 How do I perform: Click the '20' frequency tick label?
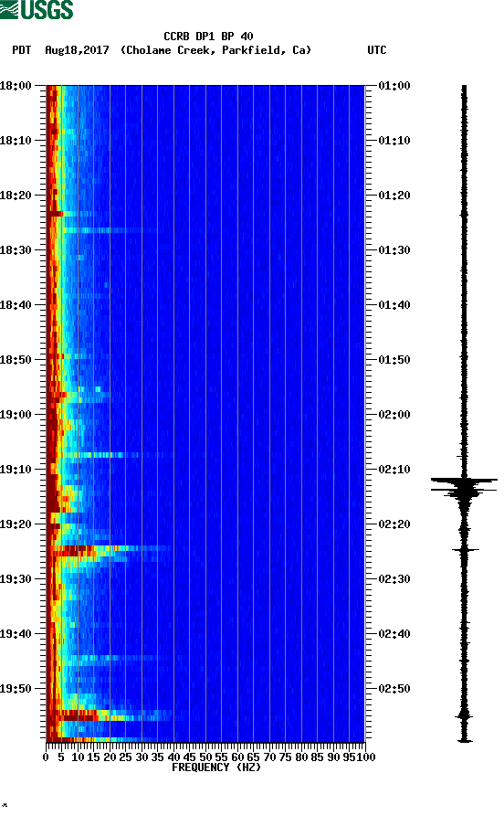tap(110, 757)
